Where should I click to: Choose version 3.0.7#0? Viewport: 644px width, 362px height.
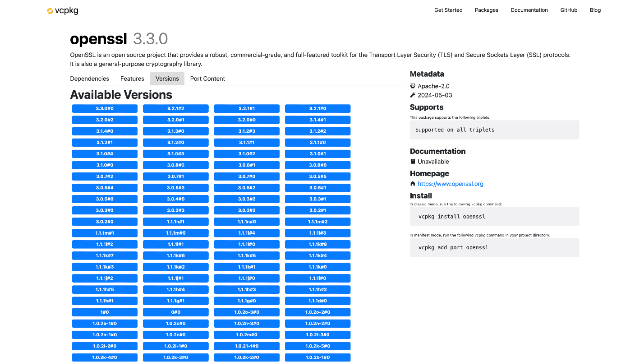(x=247, y=176)
